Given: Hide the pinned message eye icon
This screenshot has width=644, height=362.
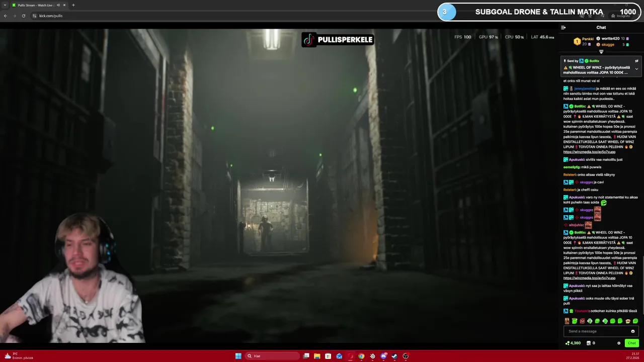Looking at the screenshot, I should (x=636, y=61).
